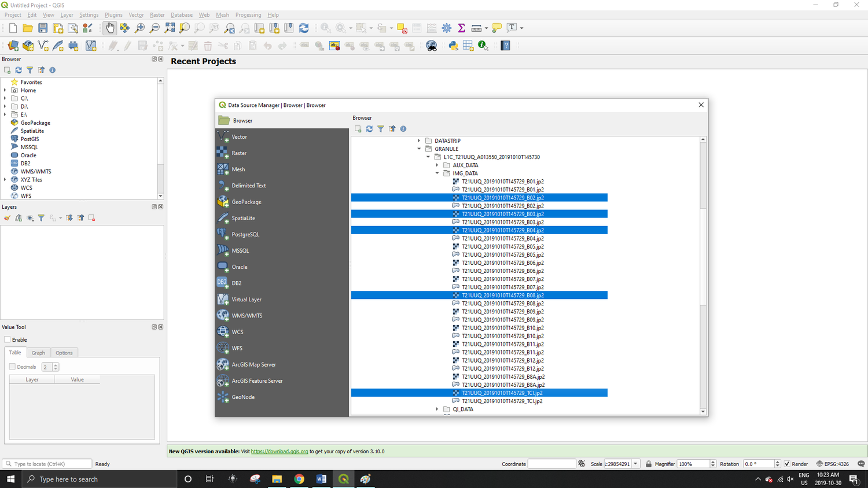Click the Type to locate search field
This screenshot has width=868, height=488.
pyautogui.click(x=49, y=464)
